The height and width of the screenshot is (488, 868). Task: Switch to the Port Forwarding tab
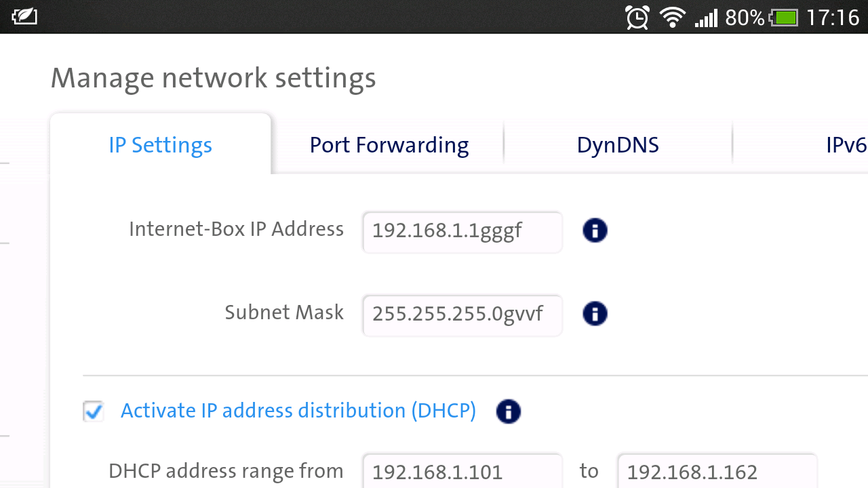(389, 145)
